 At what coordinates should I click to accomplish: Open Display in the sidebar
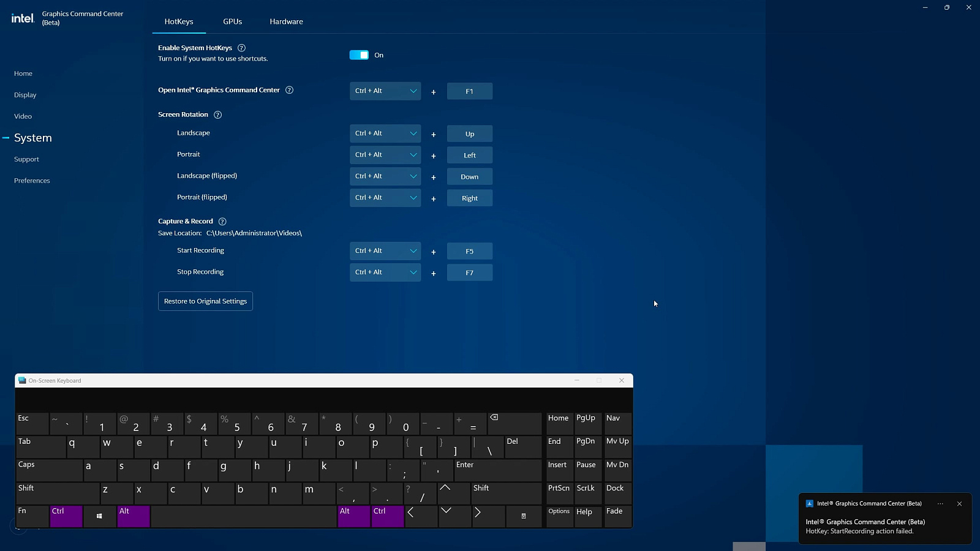(x=25, y=95)
